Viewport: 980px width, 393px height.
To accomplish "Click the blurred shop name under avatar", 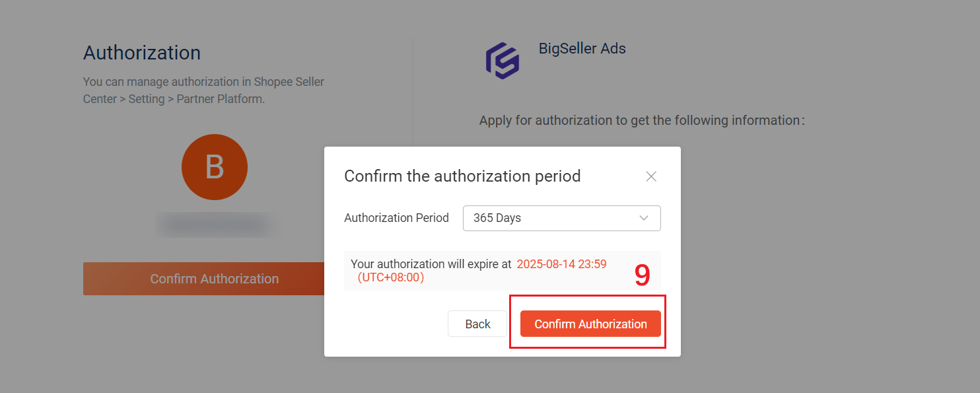I will click(x=215, y=225).
